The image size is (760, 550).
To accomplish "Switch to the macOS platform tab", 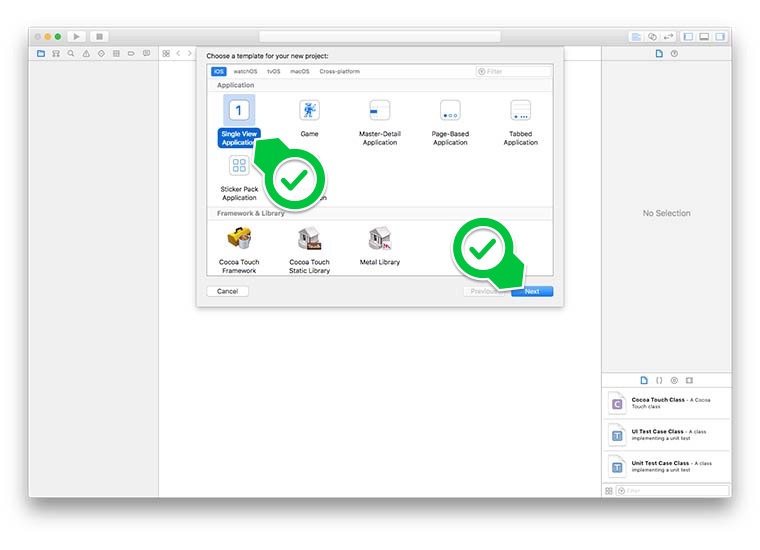I will pos(300,71).
